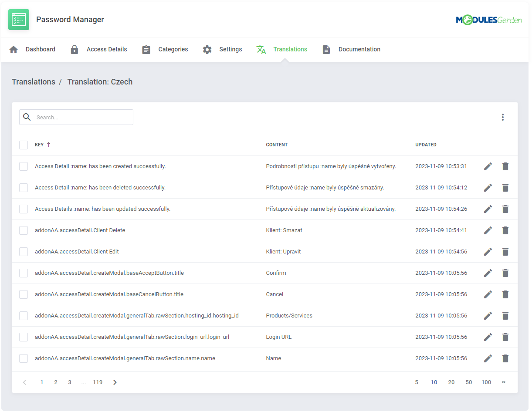Go to page 1
The height and width of the screenshot is (412, 532).
tap(42, 382)
